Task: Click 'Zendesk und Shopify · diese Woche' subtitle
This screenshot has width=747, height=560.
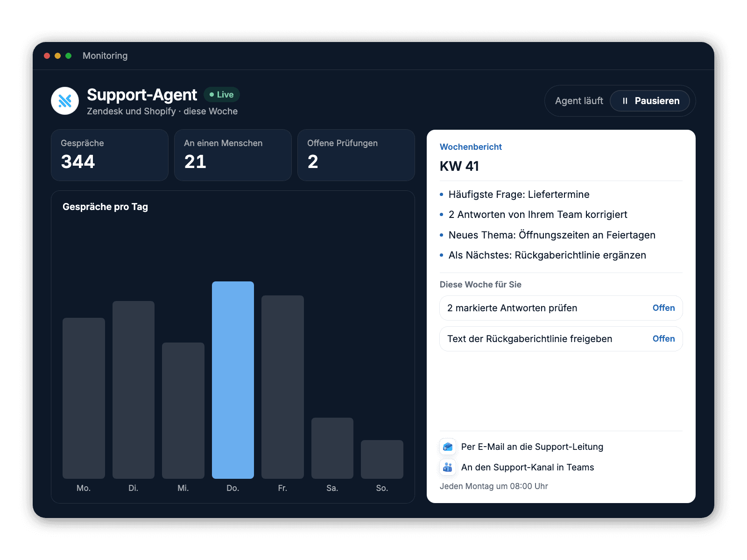Action: (162, 112)
